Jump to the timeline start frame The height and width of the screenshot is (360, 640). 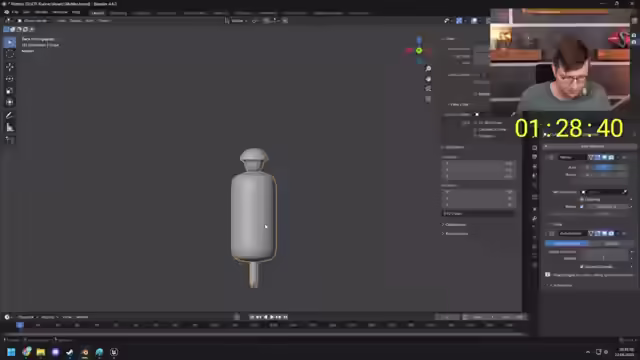(x=251, y=317)
